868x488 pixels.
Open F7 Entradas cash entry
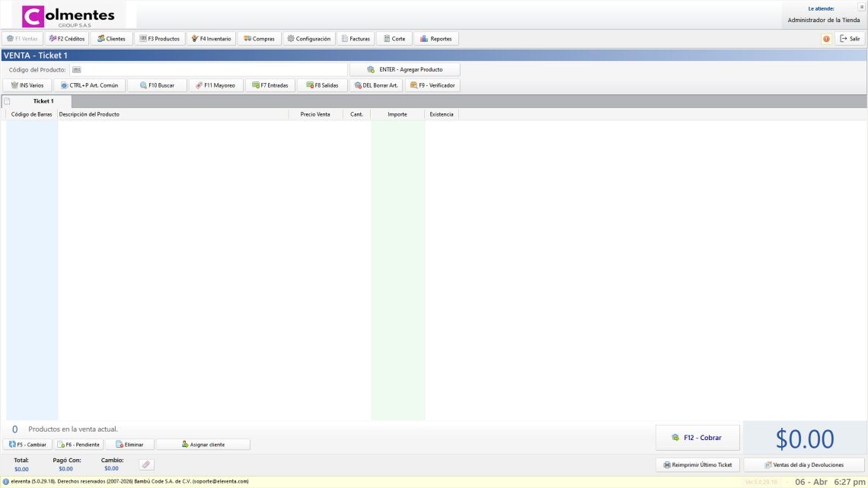270,85
